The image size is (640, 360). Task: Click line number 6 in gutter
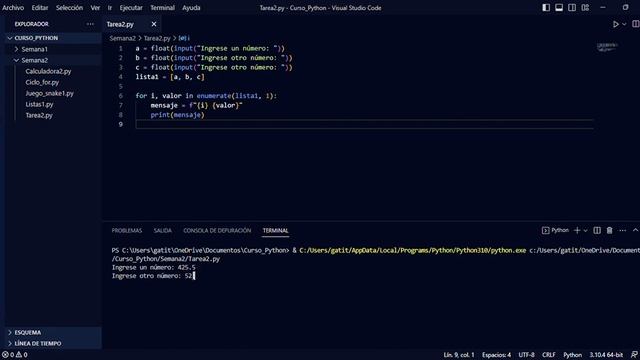click(x=120, y=96)
